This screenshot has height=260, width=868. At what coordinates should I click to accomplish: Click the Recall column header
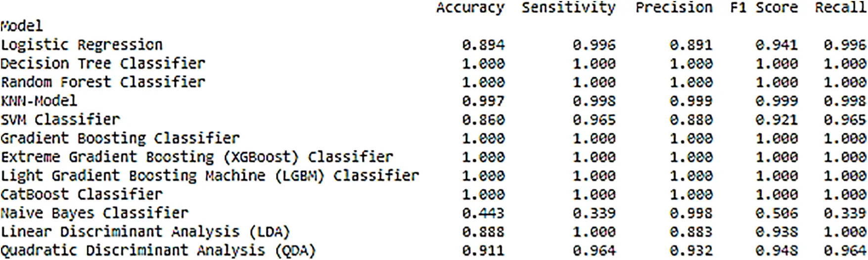(841, 7)
